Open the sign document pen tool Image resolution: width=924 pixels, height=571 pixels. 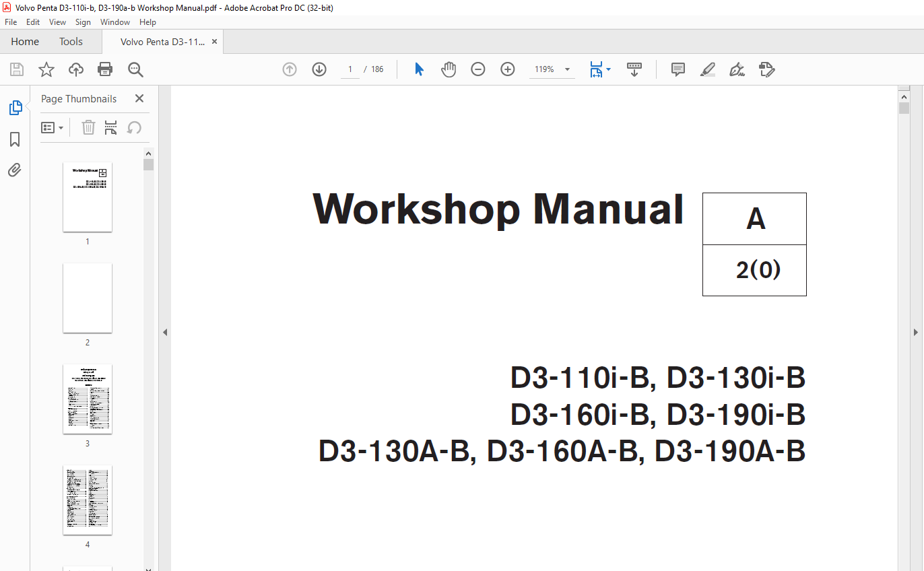737,69
